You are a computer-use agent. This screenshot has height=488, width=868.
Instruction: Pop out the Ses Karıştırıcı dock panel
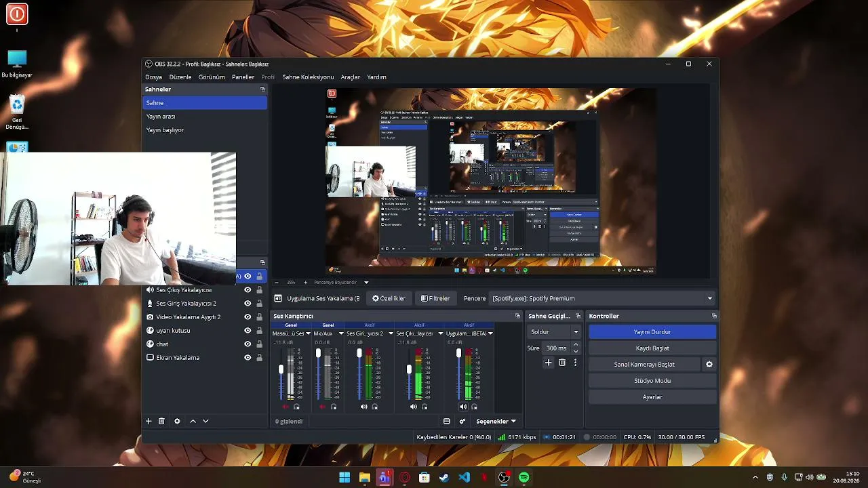(x=517, y=316)
